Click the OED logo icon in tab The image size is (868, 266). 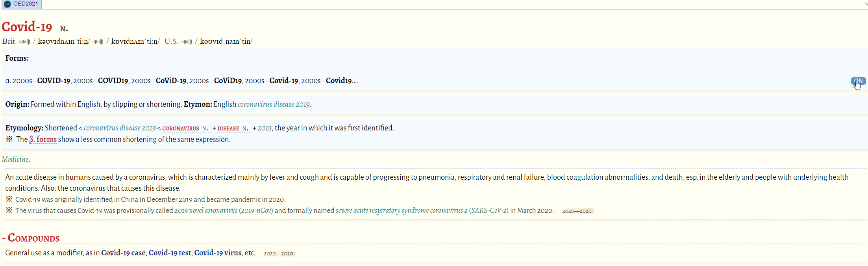(x=7, y=4)
